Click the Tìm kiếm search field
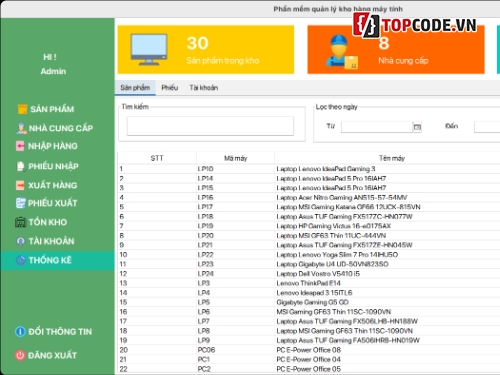 (210, 126)
